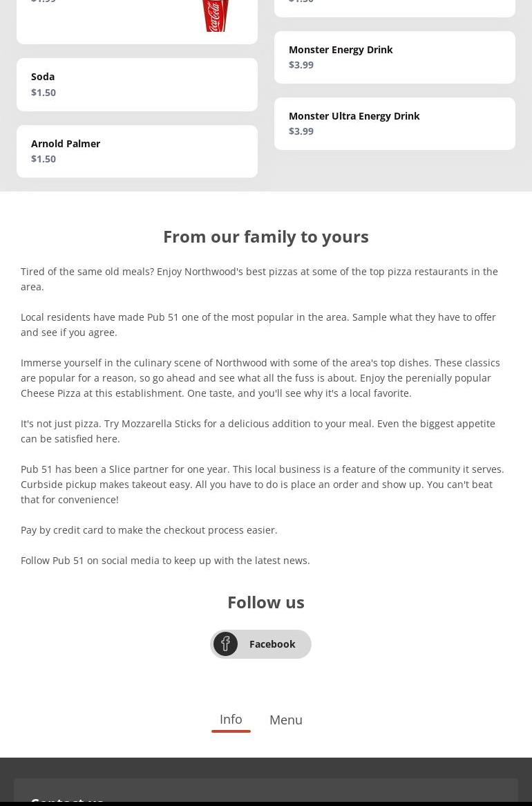Click the Monster Energy Drink $3.99 price
532x806 pixels.
(301, 65)
